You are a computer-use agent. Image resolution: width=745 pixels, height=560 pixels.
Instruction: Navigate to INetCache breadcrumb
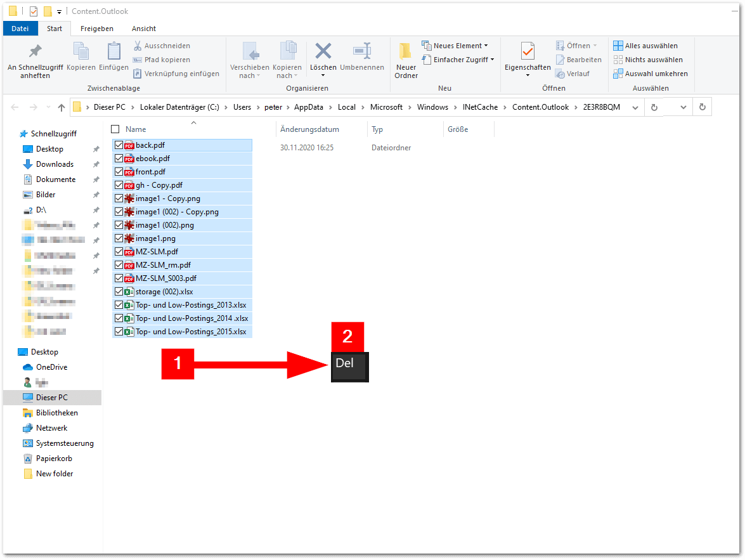[480, 107]
